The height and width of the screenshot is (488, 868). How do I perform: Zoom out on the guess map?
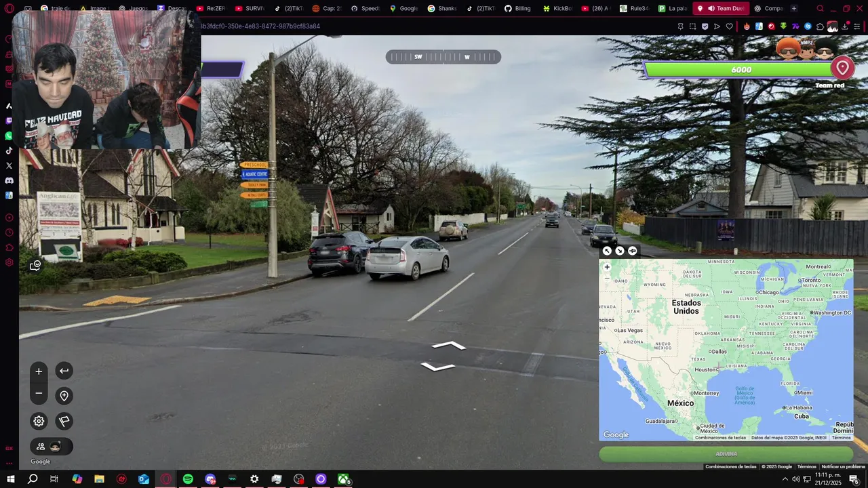click(x=607, y=278)
